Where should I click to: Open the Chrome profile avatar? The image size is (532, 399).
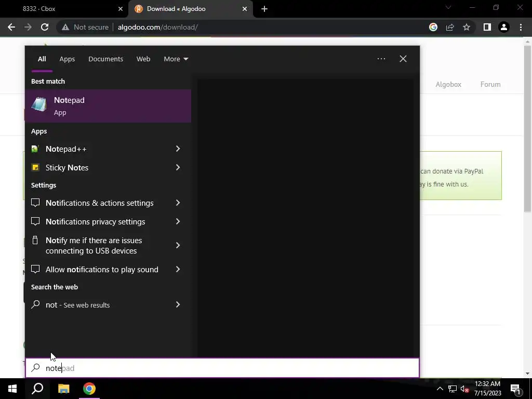tap(504, 27)
